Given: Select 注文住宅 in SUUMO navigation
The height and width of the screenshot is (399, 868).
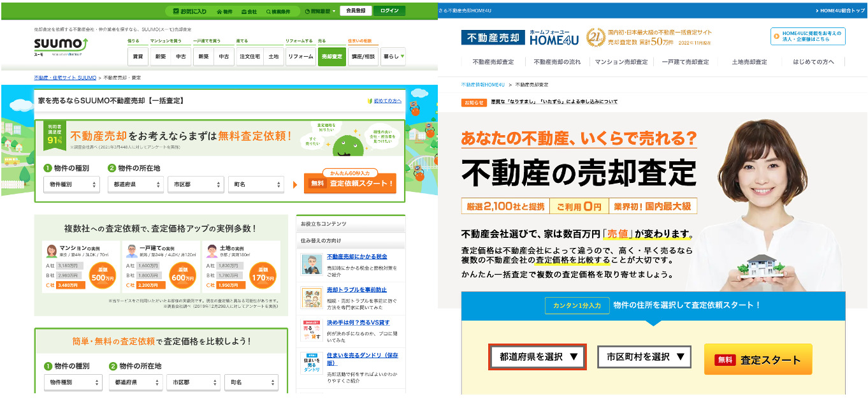Looking at the screenshot, I should (250, 57).
